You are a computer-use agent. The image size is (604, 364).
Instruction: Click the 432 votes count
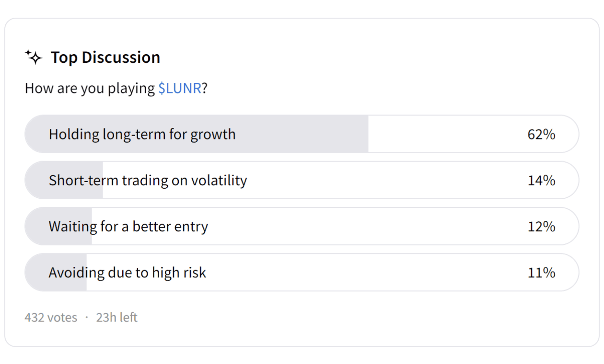[51, 318]
